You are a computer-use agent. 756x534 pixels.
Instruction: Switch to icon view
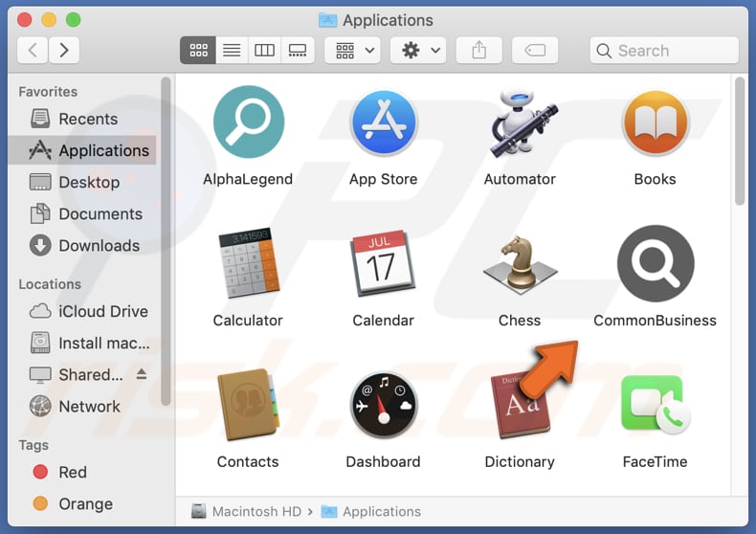pyautogui.click(x=198, y=50)
